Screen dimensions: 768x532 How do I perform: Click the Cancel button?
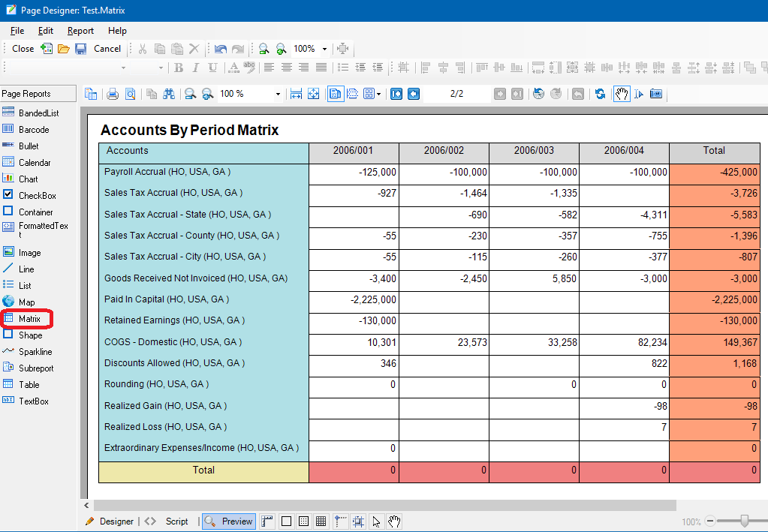click(107, 49)
